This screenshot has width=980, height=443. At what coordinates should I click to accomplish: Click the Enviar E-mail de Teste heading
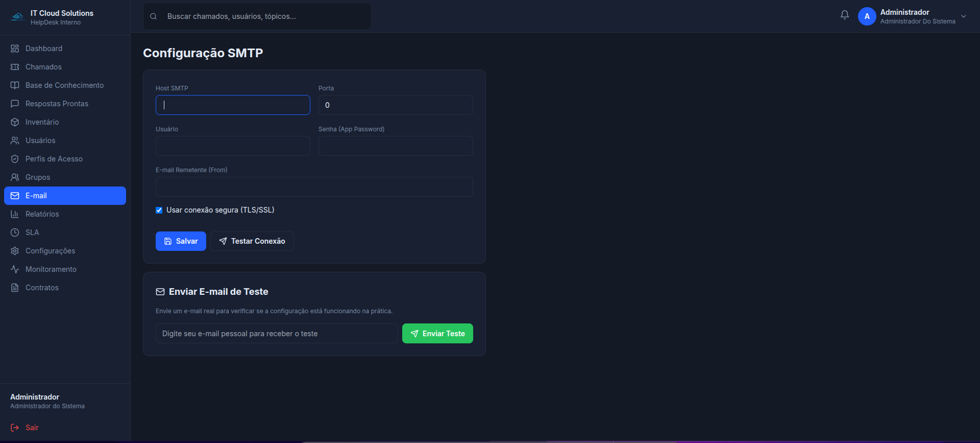(x=218, y=292)
